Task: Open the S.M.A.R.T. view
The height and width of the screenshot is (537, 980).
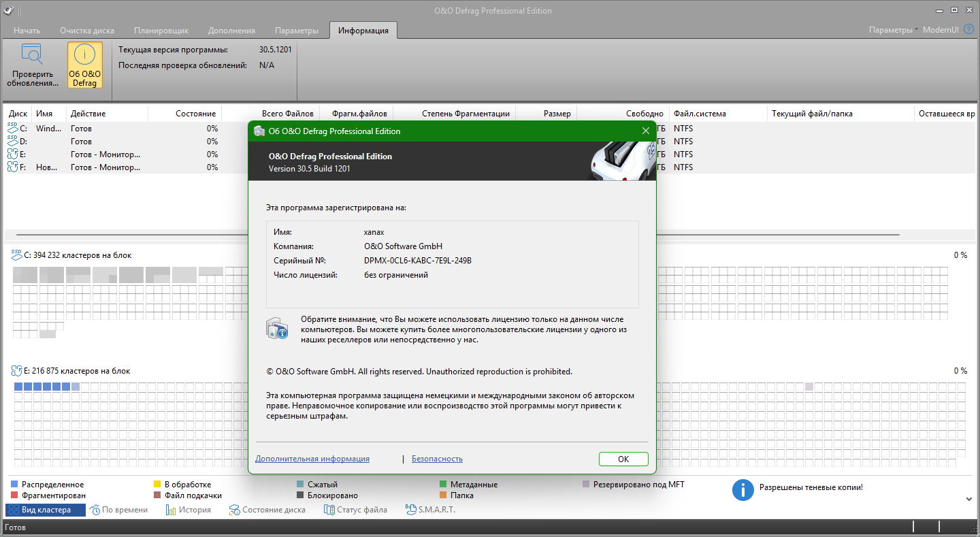Action: [x=430, y=510]
